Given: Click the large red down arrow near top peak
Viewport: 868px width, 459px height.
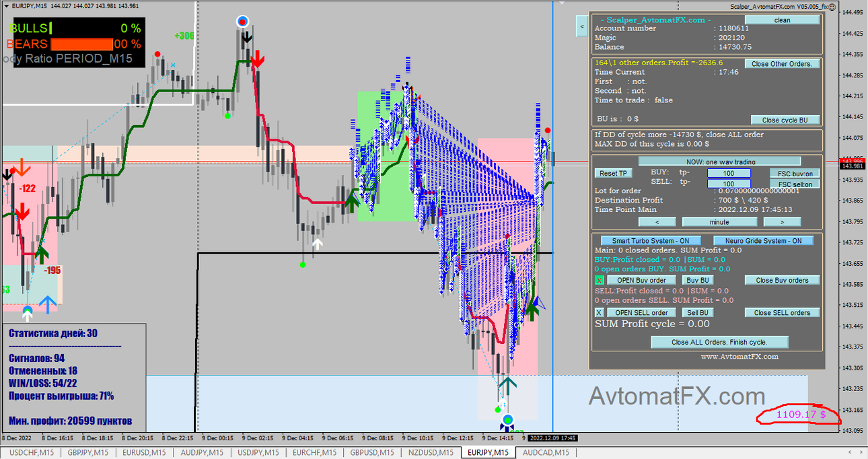Looking at the screenshot, I should point(256,60).
